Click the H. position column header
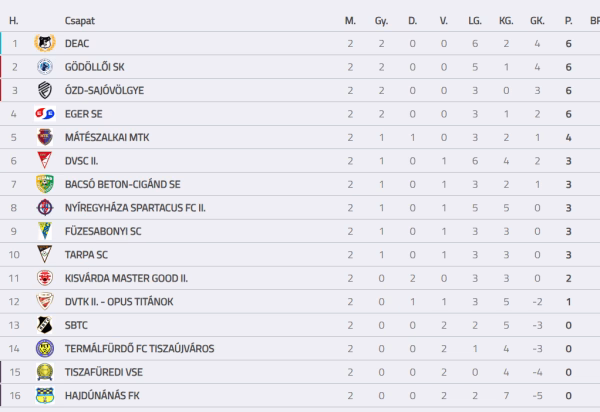Viewport: 600px width, 412px height. (x=14, y=21)
